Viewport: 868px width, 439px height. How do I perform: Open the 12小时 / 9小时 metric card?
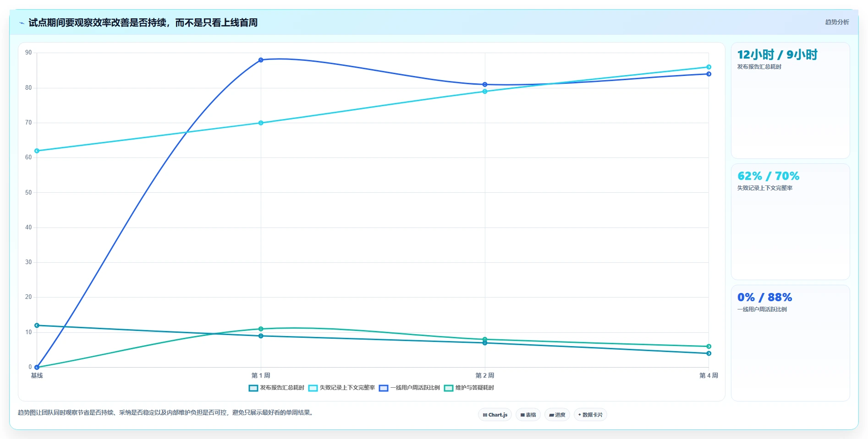point(790,101)
